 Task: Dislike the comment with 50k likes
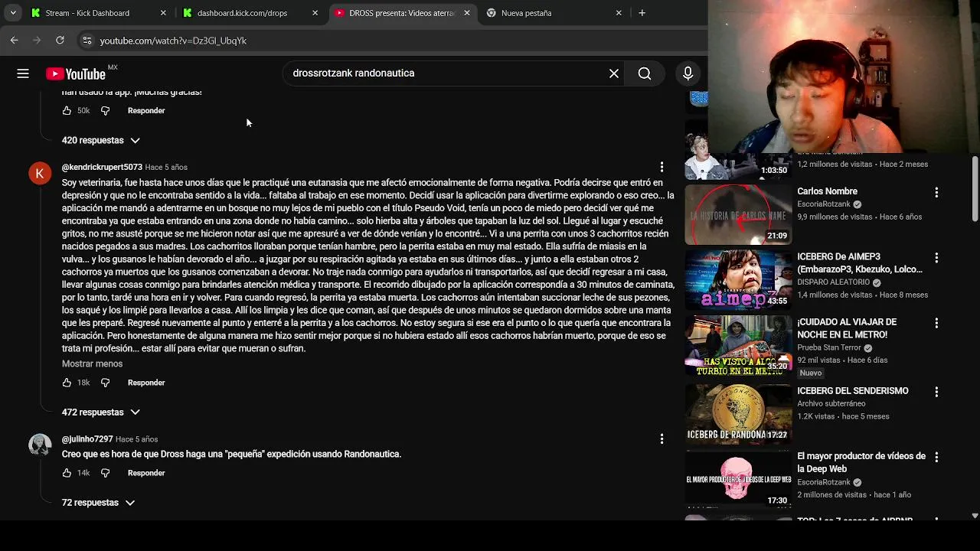click(x=106, y=110)
